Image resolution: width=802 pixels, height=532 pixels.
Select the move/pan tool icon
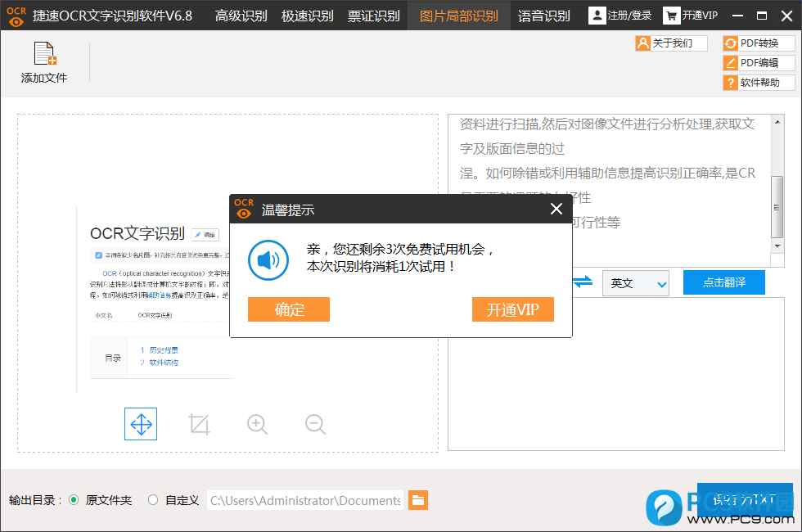tap(141, 424)
